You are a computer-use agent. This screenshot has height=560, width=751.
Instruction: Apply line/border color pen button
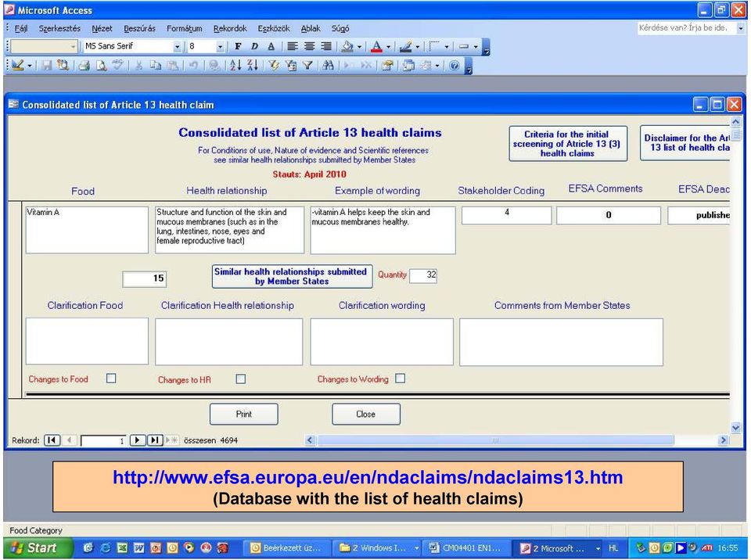coord(406,46)
